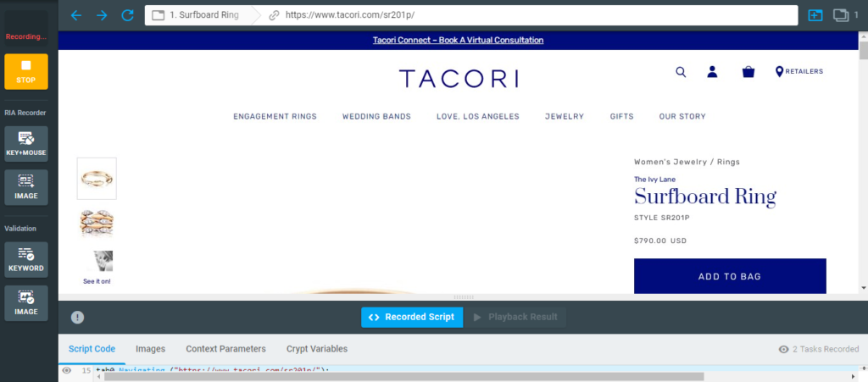The width and height of the screenshot is (868, 382).
Task: Toggle eye icon on script line 15
Action: click(x=67, y=370)
